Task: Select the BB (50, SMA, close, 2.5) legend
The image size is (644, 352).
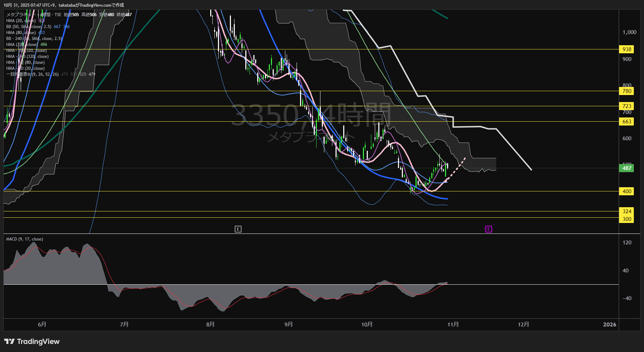Action: click(x=29, y=27)
